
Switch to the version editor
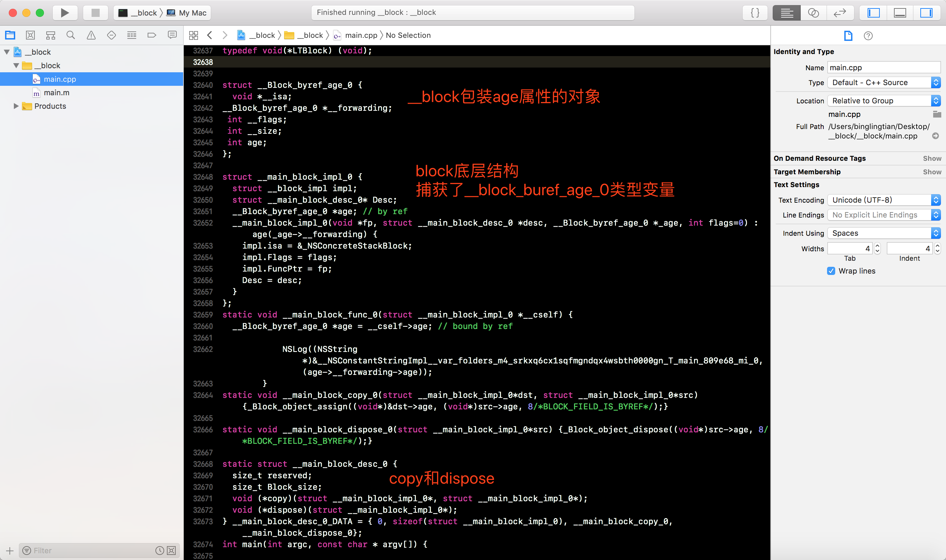[840, 13]
